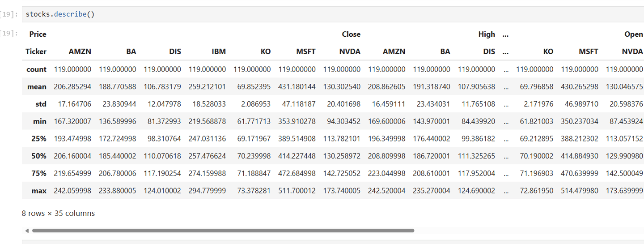This screenshot has width=644, height=244.
Task: Click the 'IBM' ticker column header
Action: [x=219, y=51]
